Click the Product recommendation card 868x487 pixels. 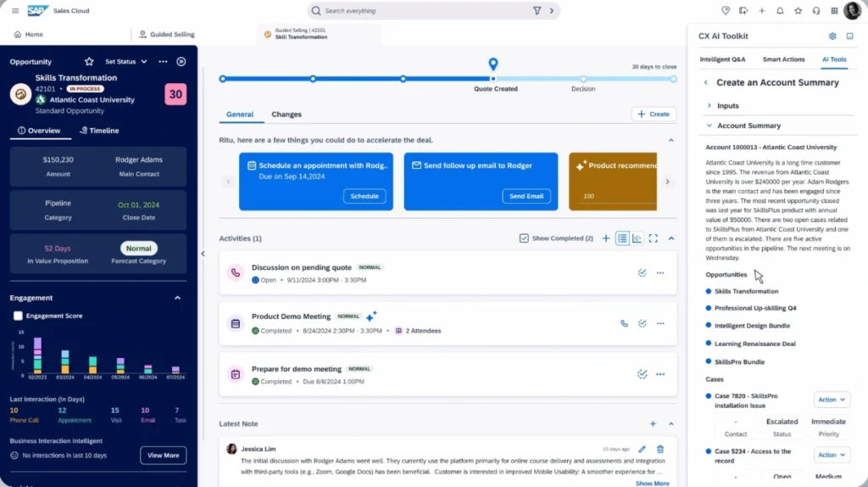click(x=613, y=182)
